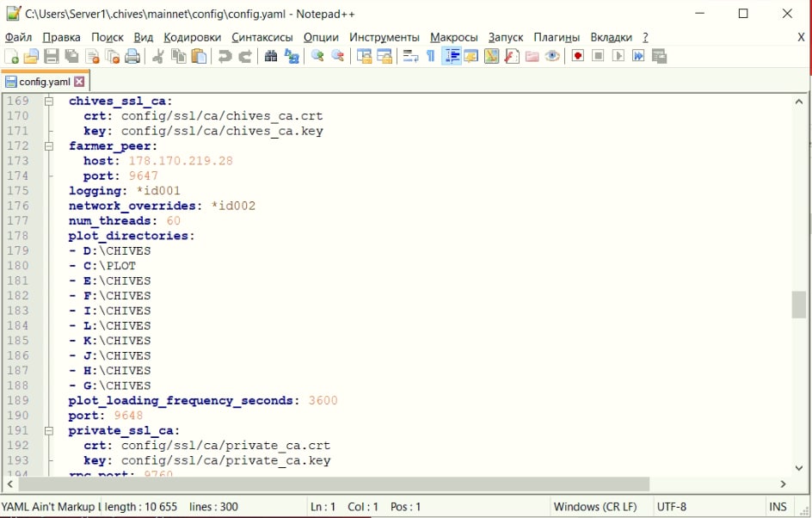
Task: Start macro recording with red record icon
Action: pyautogui.click(x=577, y=57)
